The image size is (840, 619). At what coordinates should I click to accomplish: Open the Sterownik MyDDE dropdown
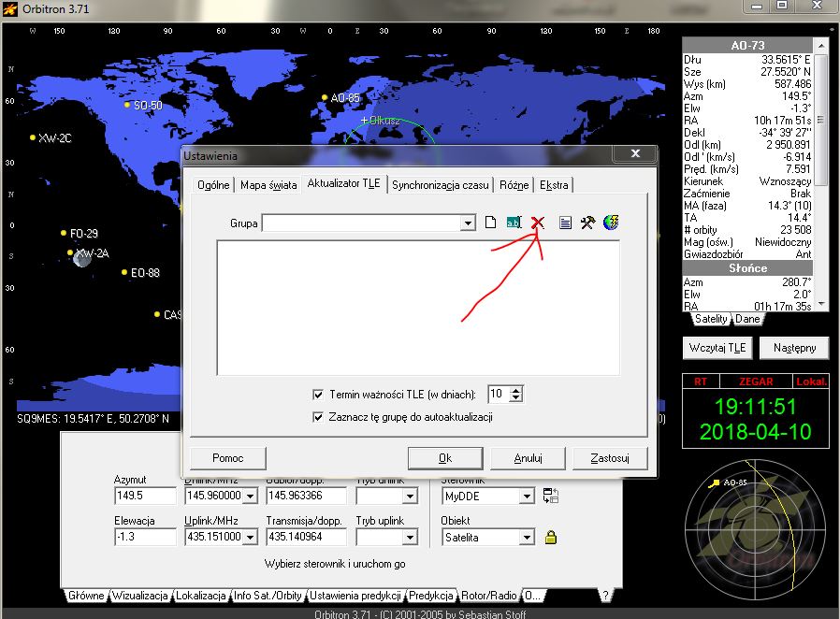[x=528, y=497]
